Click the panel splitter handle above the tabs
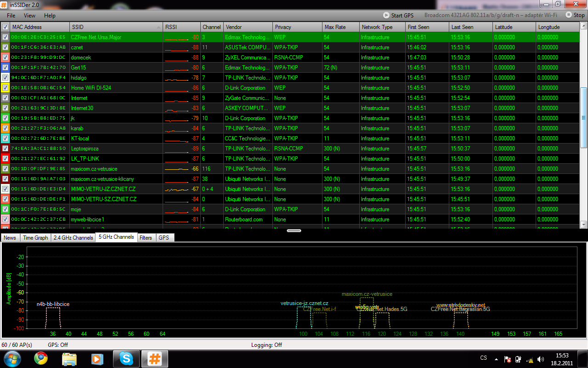The height and width of the screenshot is (368, 588). click(294, 230)
